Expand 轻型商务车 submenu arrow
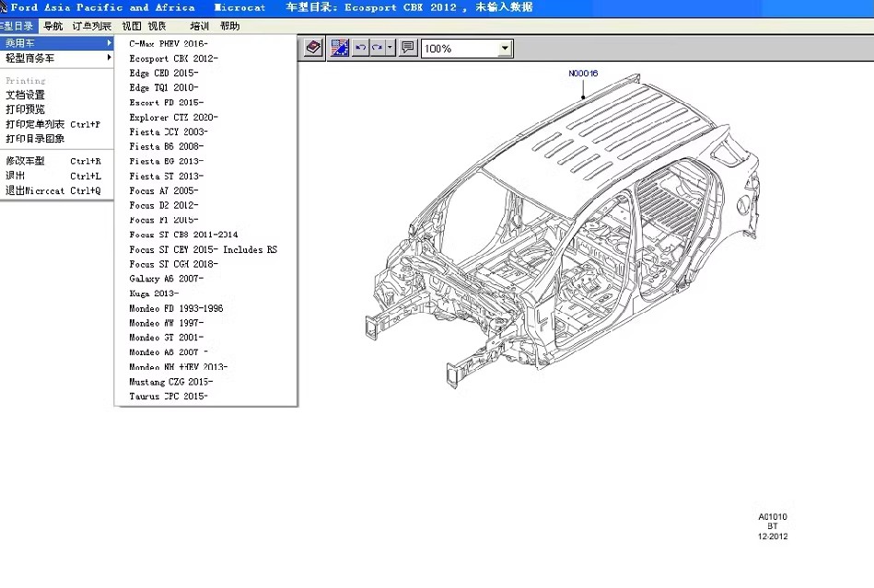This screenshot has height=588, width=874. point(110,57)
